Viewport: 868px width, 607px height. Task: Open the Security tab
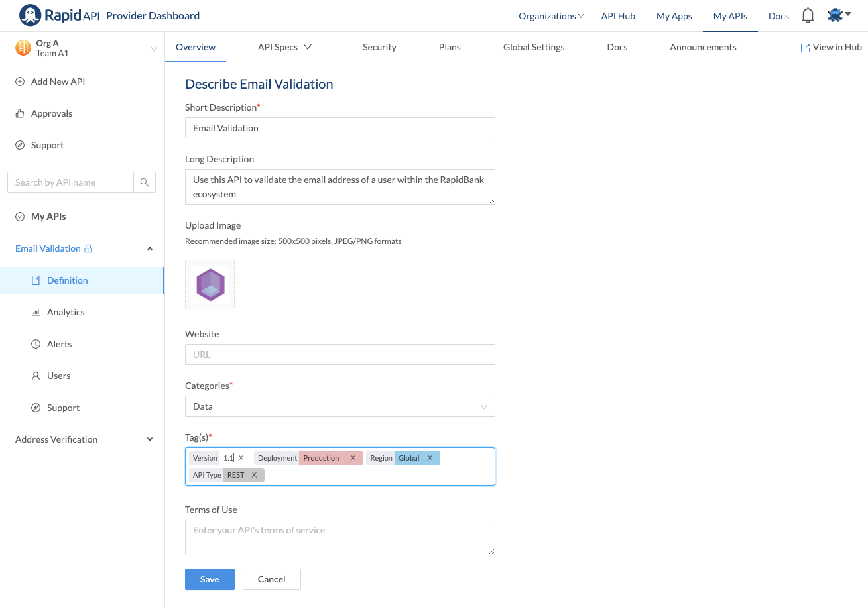(x=379, y=47)
